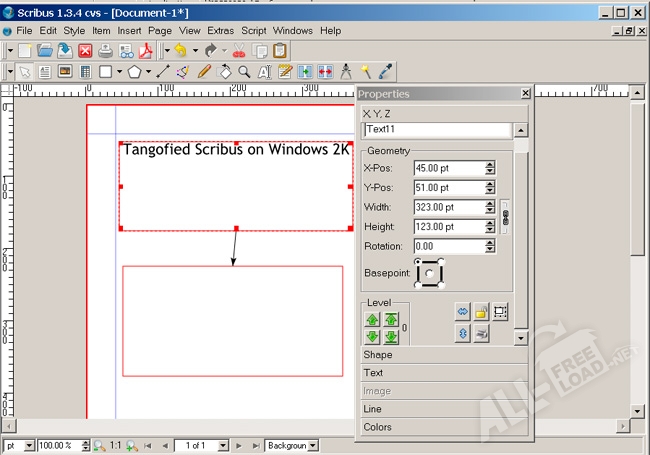Screen dimensions: 650x455
Task: Open the Extras menu
Action: (x=220, y=31)
